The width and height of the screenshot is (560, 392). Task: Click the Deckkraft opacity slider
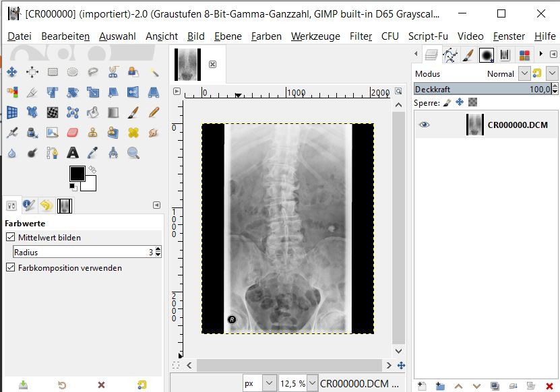[x=481, y=89]
